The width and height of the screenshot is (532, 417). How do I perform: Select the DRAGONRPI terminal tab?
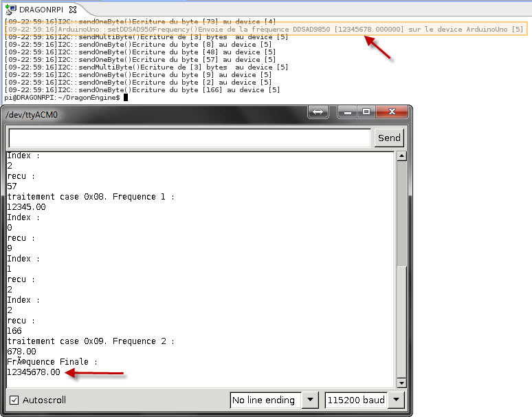pyautogui.click(x=41, y=10)
